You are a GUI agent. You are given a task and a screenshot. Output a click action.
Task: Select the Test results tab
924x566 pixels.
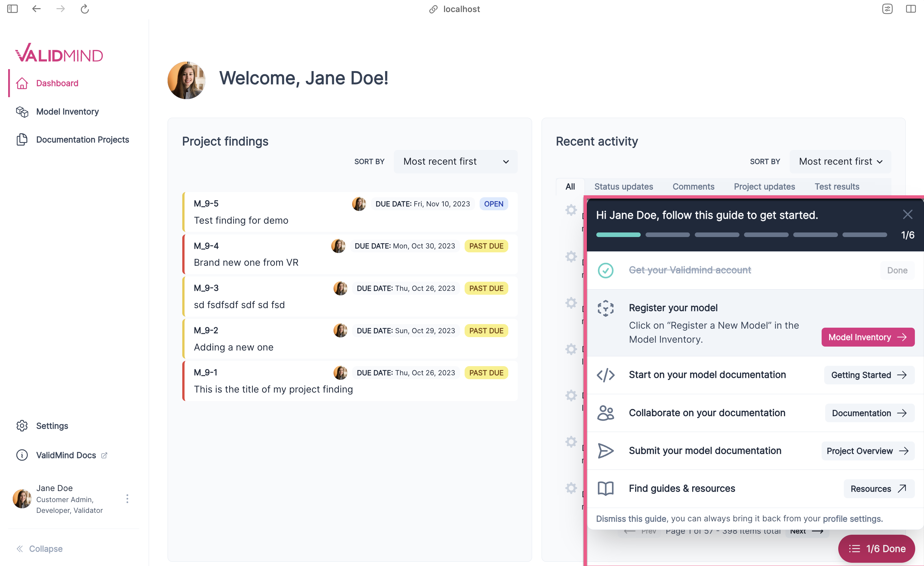(x=837, y=186)
